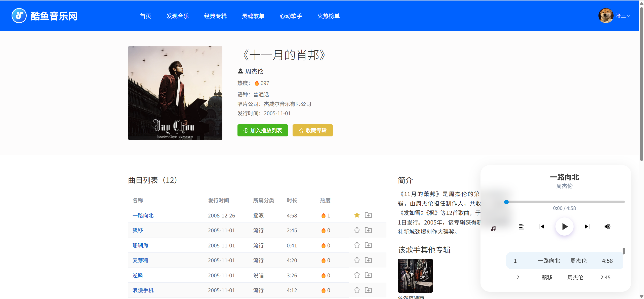644x299 pixels.
Task: Click the music note icon in player
Action: click(493, 229)
